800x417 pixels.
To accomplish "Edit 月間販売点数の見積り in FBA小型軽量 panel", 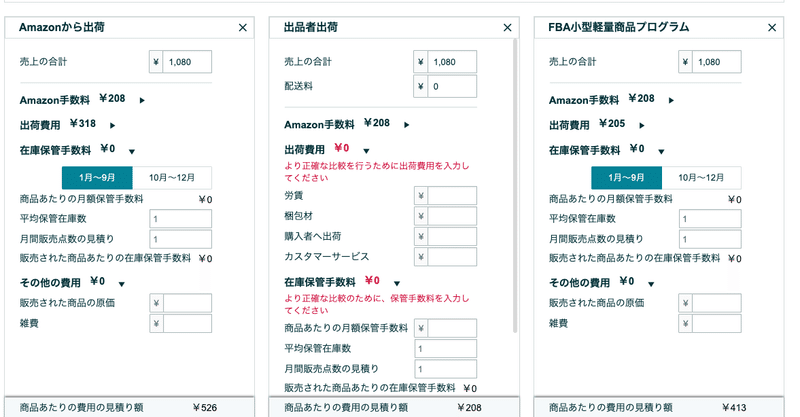I will tap(710, 239).
